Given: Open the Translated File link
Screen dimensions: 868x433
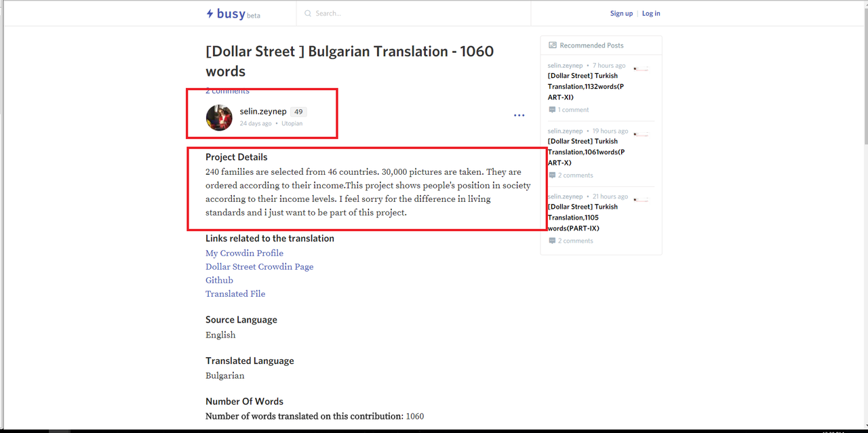Looking at the screenshot, I should coord(235,294).
